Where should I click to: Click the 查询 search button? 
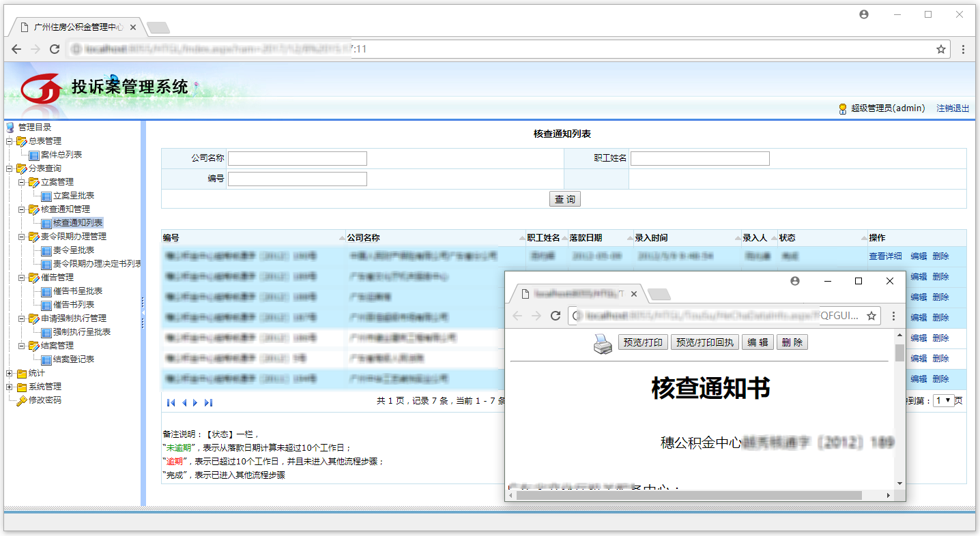[564, 199]
